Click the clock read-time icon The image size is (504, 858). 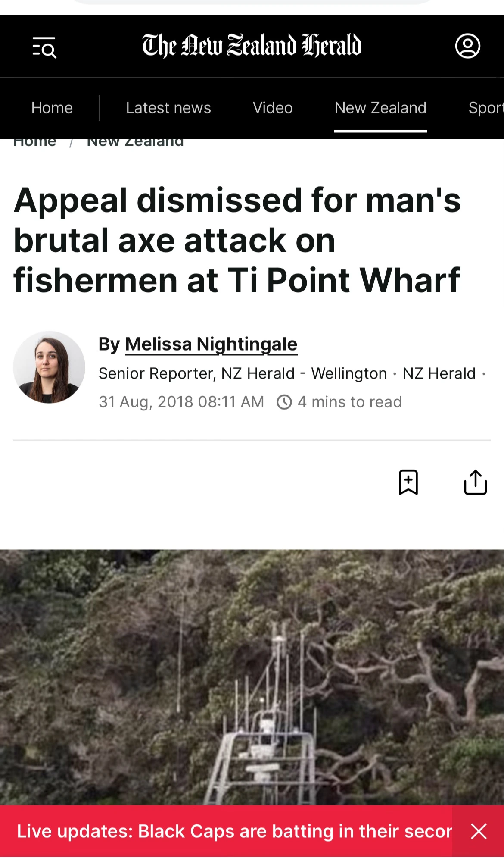click(284, 402)
